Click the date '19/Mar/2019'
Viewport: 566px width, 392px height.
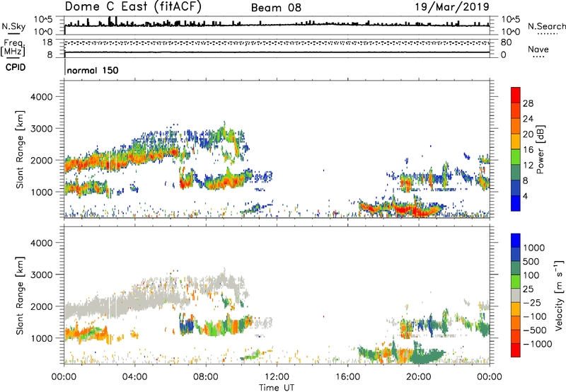pyautogui.click(x=452, y=6)
